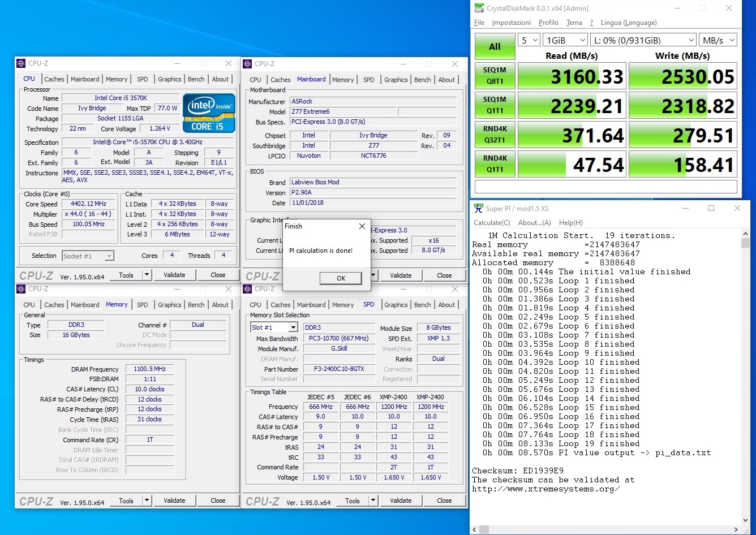Click Close button in the Mainboard window

(x=444, y=275)
